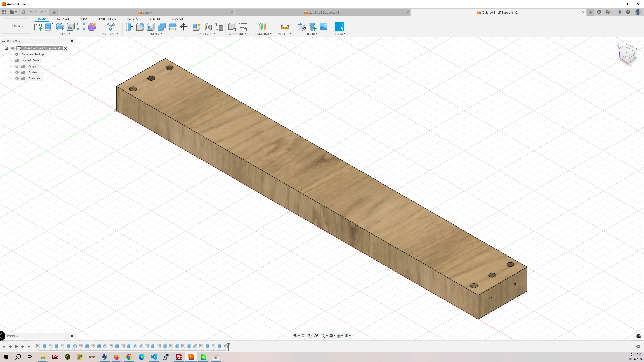This screenshot has height=362, width=644.
Task: Go to end of timeline
Action: coord(29,347)
